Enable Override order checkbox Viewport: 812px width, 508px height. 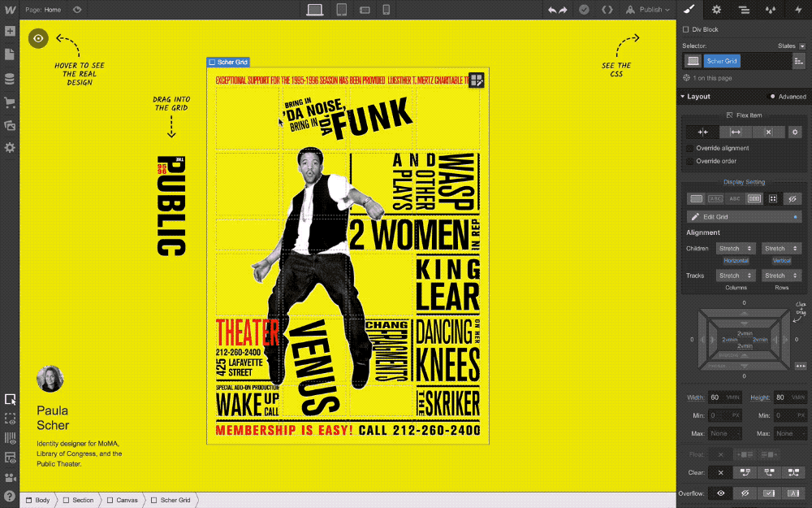click(689, 161)
